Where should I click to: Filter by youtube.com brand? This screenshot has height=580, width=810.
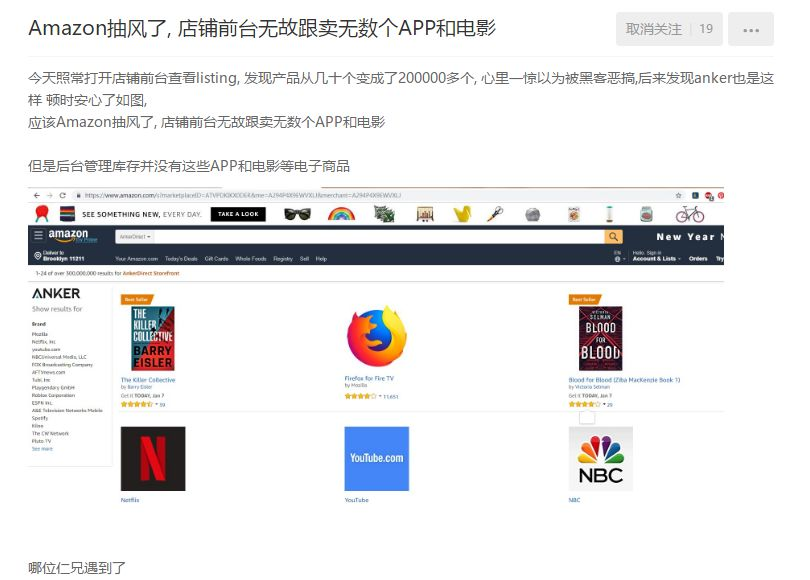coord(46,350)
